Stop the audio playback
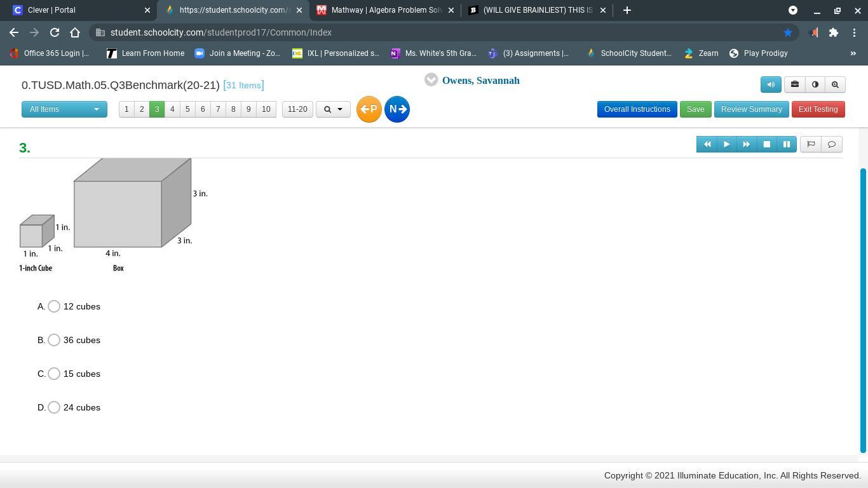Image resolution: width=868 pixels, height=488 pixels. pos(766,144)
